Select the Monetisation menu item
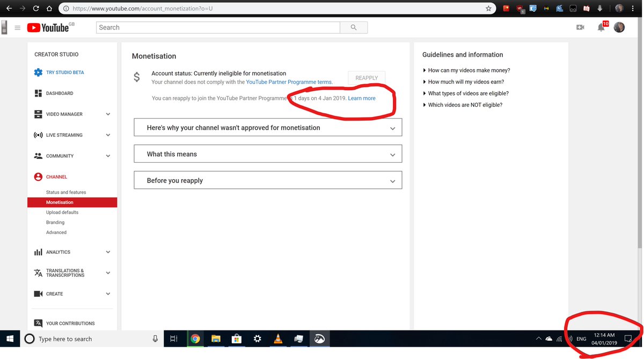This screenshot has height=359, width=644. (x=72, y=202)
